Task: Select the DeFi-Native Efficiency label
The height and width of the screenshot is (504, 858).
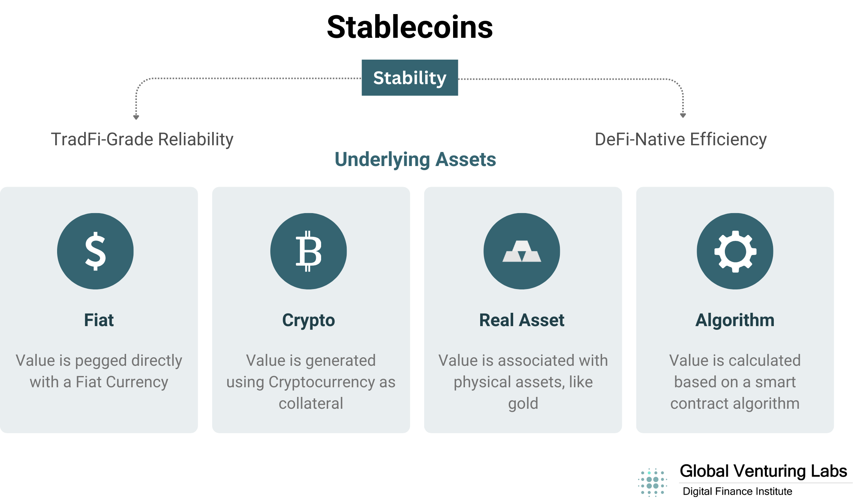Action: (681, 140)
